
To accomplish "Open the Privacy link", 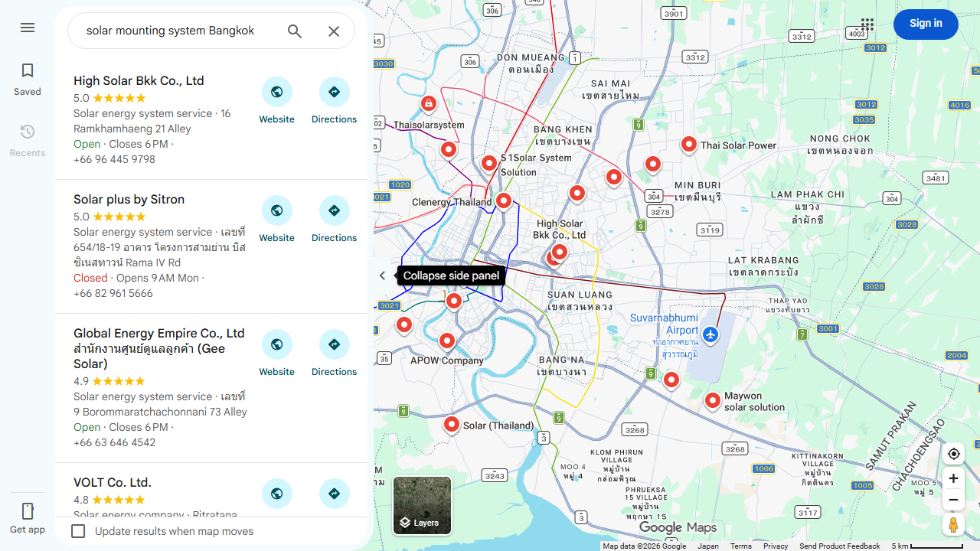I will 776,546.
